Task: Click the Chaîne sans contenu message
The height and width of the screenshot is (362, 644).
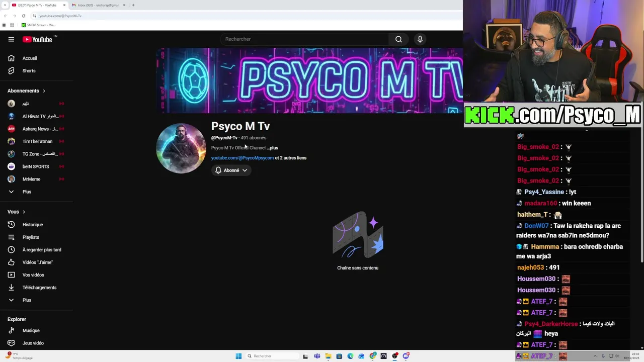Action: click(358, 268)
